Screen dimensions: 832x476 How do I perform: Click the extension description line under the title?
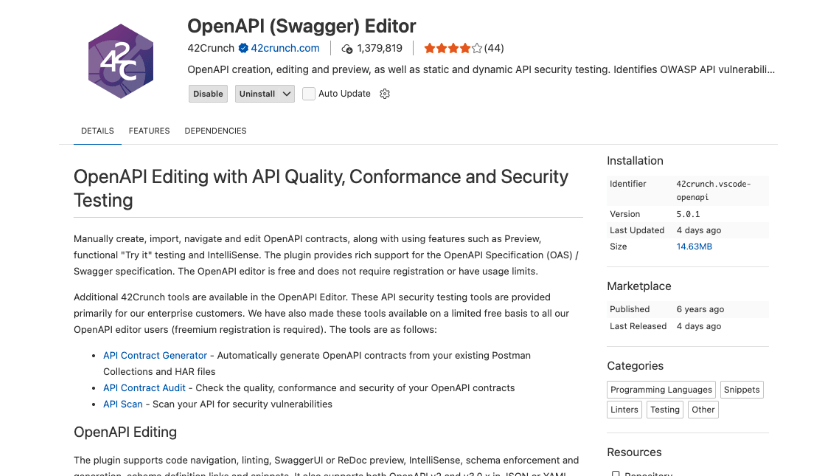[x=481, y=70]
